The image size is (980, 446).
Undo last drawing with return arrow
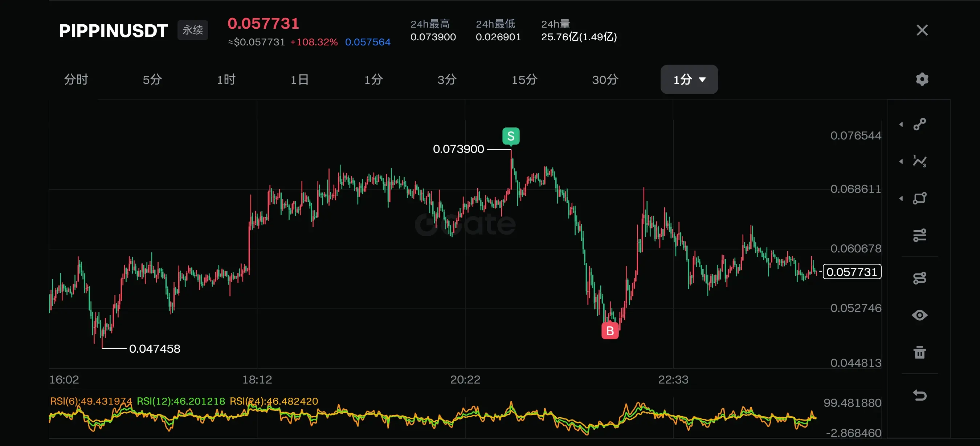pos(919,396)
